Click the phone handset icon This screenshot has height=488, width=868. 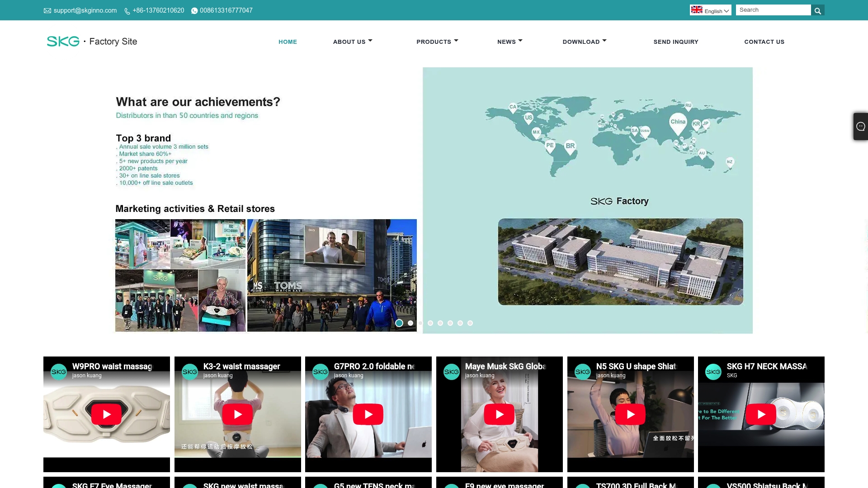127,11
